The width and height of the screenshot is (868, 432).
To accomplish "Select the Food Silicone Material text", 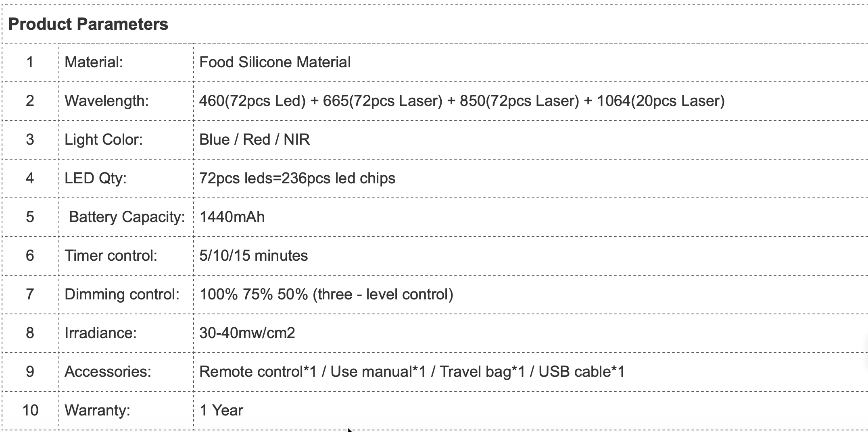I will click(275, 62).
